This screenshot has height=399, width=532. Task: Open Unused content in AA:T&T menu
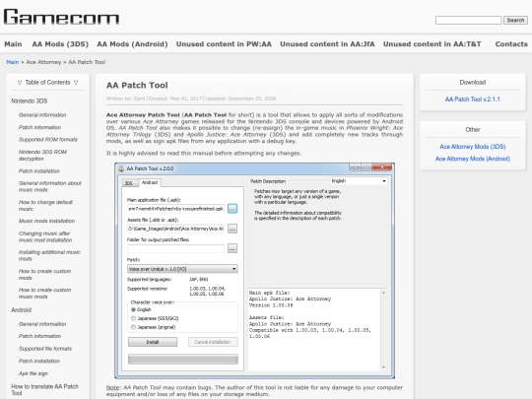coord(432,44)
